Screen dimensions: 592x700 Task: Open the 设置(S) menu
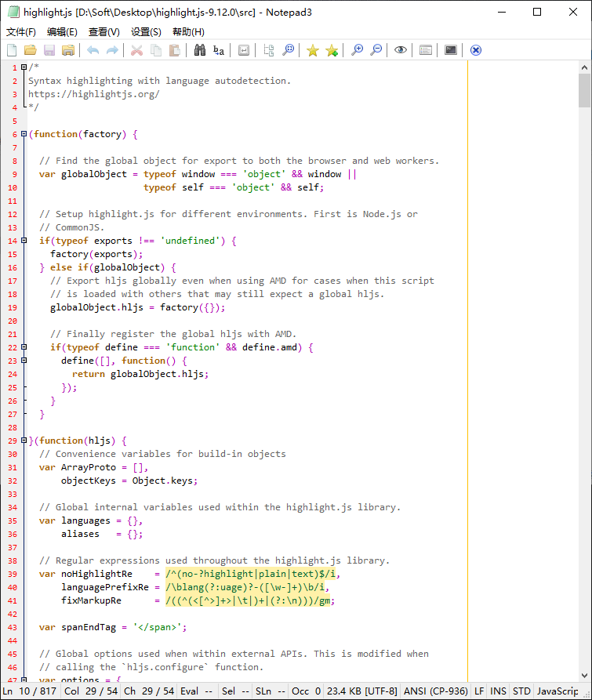click(146, 32)
